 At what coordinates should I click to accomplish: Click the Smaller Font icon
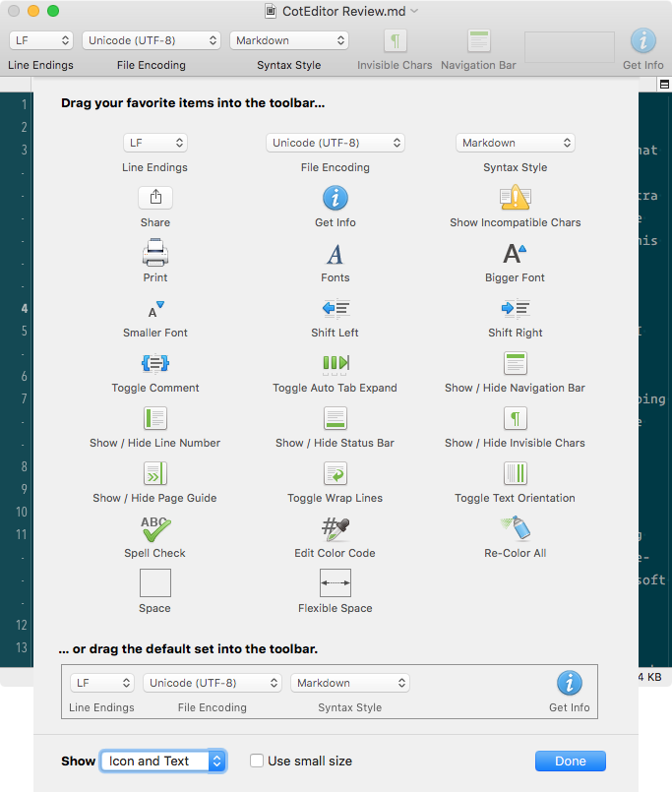155,309
